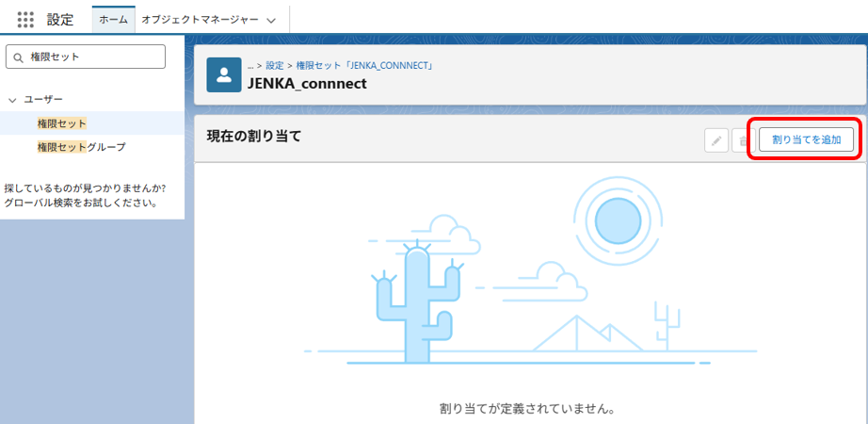Click the 設定 breadcrumb link
This screenshot has height=424, width=868.
point(275,66)
